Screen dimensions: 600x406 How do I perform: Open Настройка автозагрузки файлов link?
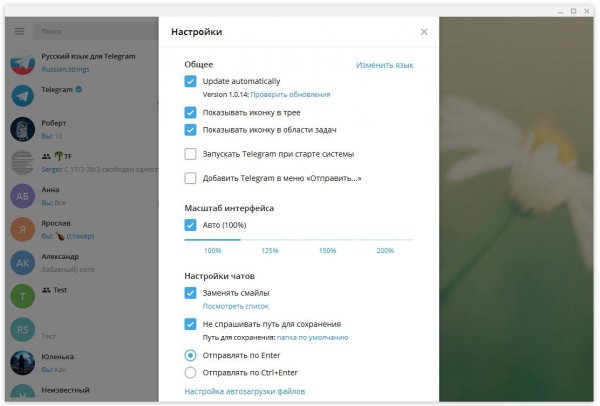coord(245,391)
